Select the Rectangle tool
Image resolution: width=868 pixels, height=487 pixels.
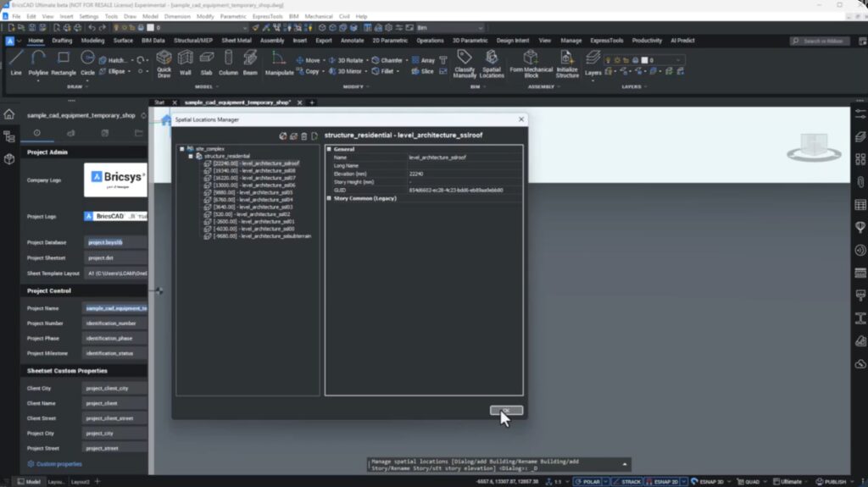click(x=63, y=63)
